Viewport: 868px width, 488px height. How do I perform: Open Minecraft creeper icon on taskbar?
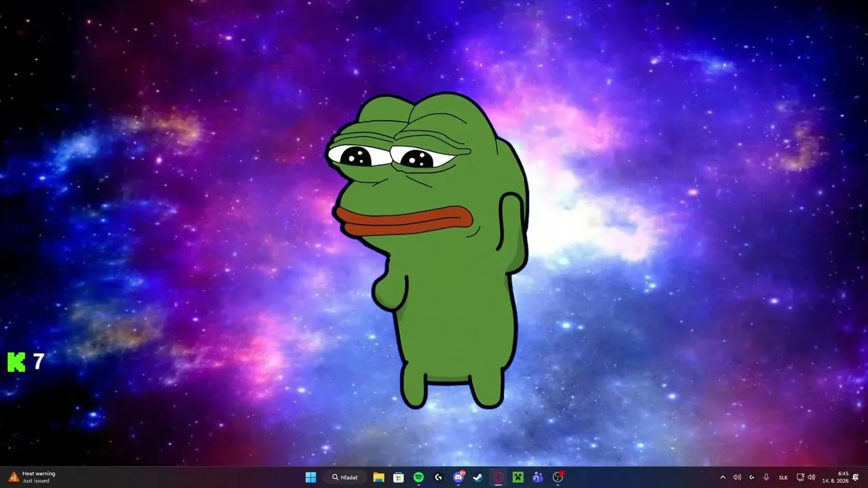pyautogui.click(x=518, y=477)
